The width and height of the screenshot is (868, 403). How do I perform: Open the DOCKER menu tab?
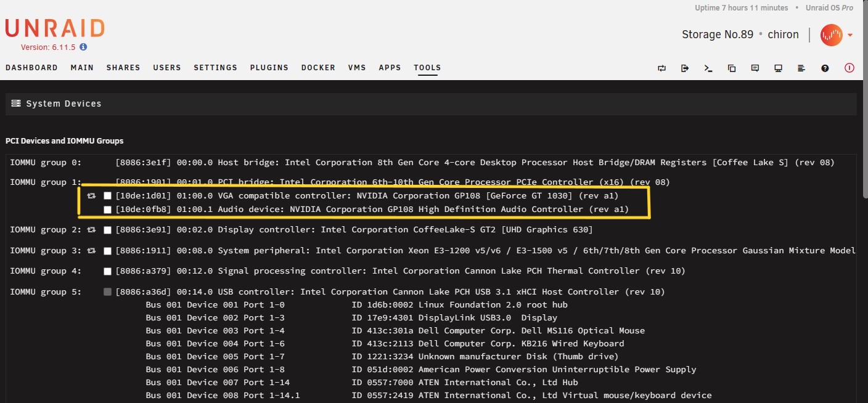point(318,68)
